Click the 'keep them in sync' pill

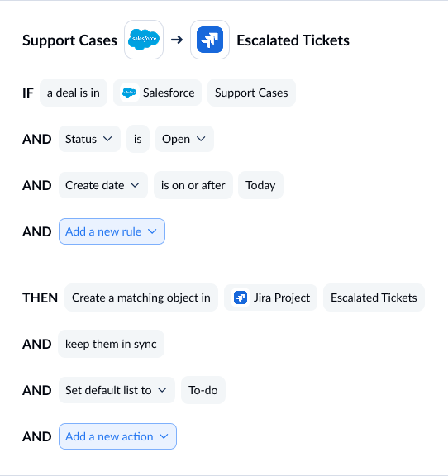click(x=111, y=344)
